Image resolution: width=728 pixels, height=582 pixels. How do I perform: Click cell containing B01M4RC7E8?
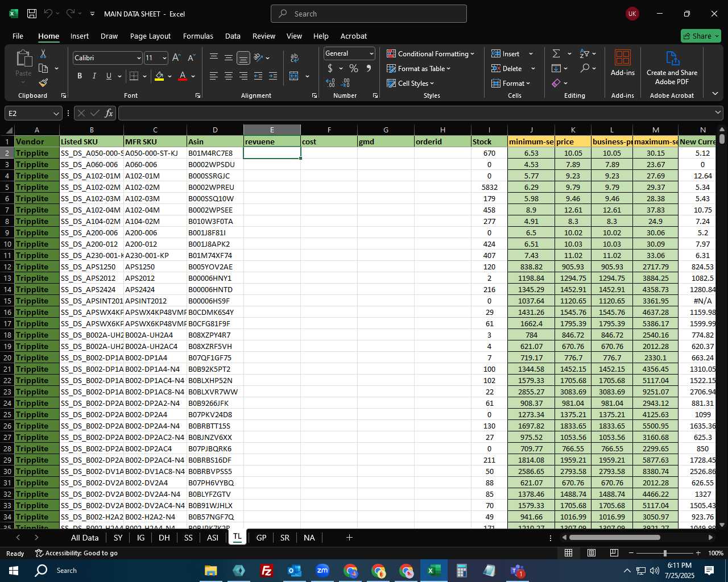click(215, 153)
